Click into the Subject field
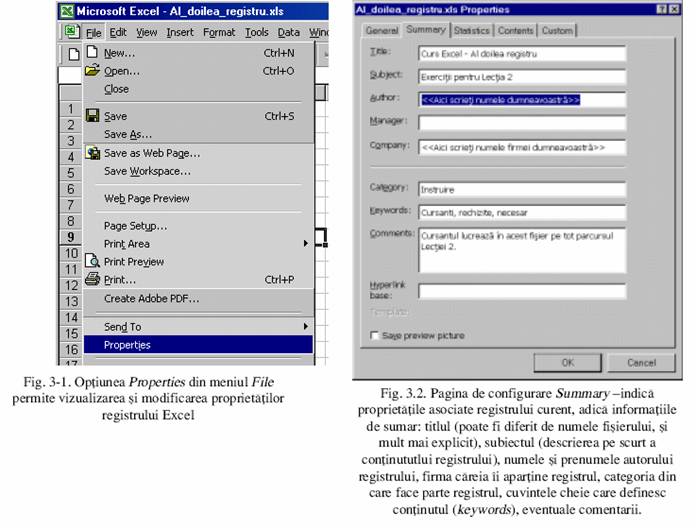Viewport: 696px width, 528px height. click(x=522, y=77)
